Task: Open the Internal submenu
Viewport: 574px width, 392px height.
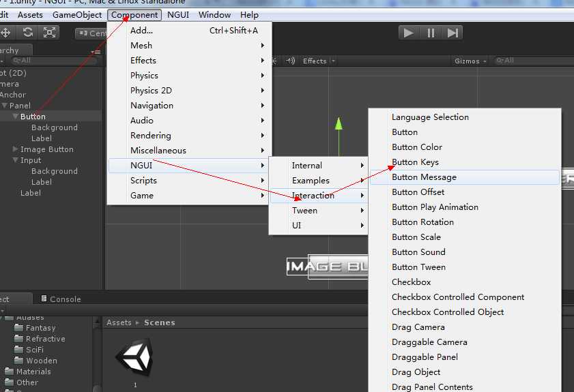Action: coord(319,165)
